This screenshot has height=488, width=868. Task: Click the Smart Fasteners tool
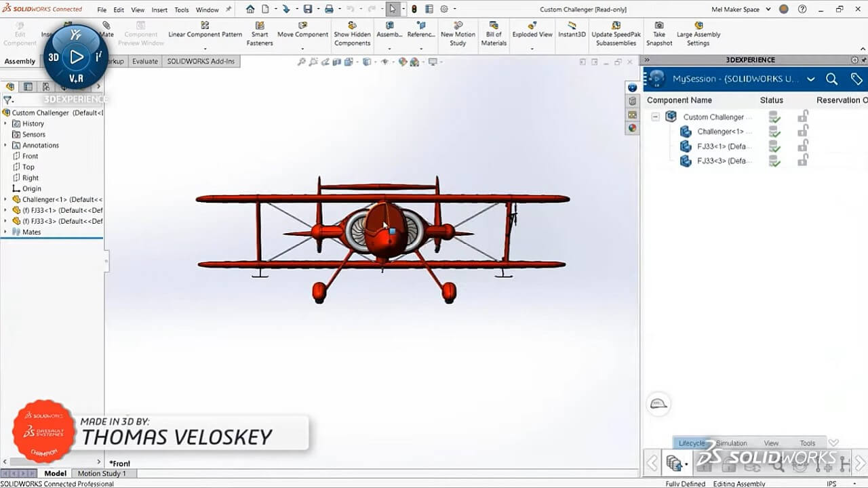pos(260,35)
